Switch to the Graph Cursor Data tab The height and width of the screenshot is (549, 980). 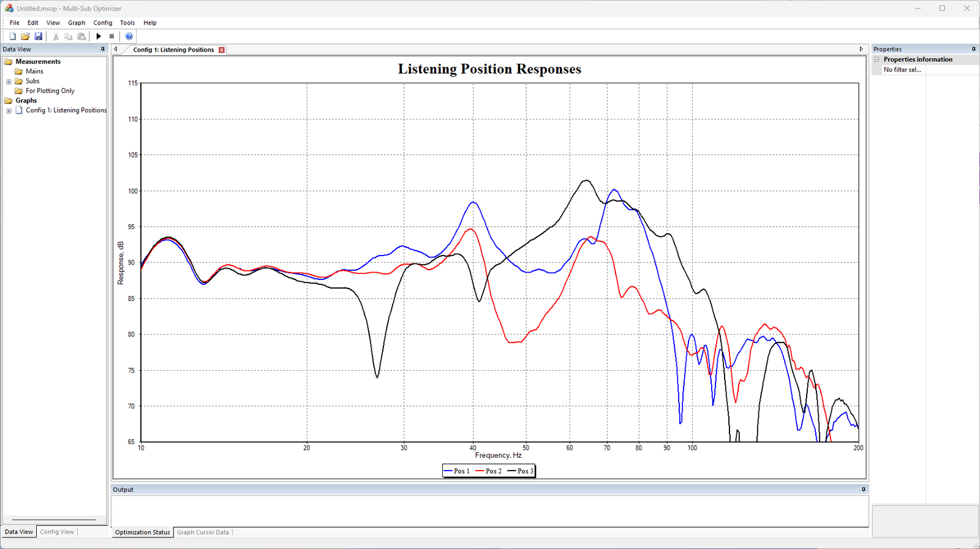[x=203, y=532]
